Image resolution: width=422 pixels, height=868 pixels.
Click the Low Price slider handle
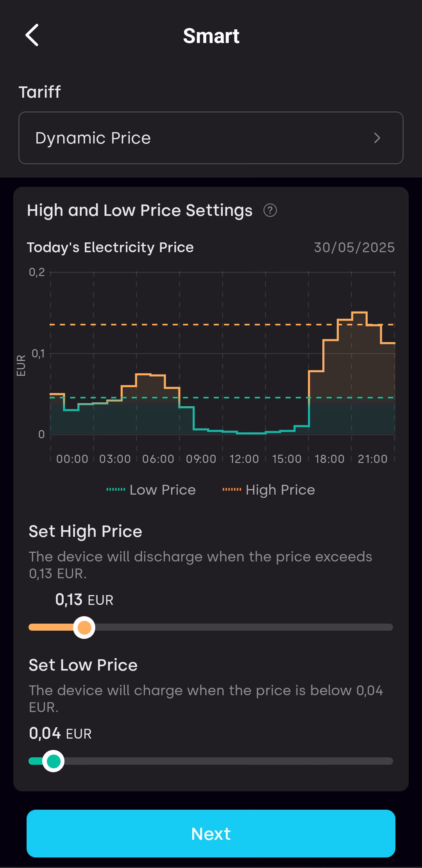(53, 761)
